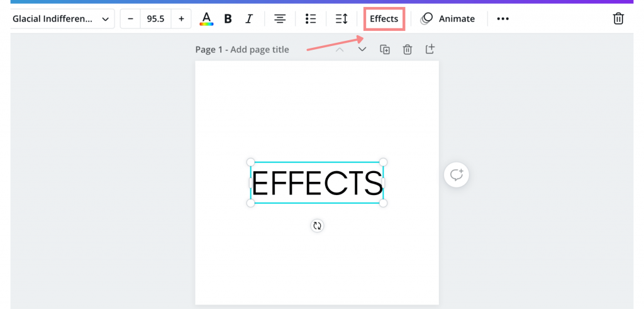Screen dimensions: 644x309
Task: Open the rainbow text color picker
Action: tap(206, 19)
